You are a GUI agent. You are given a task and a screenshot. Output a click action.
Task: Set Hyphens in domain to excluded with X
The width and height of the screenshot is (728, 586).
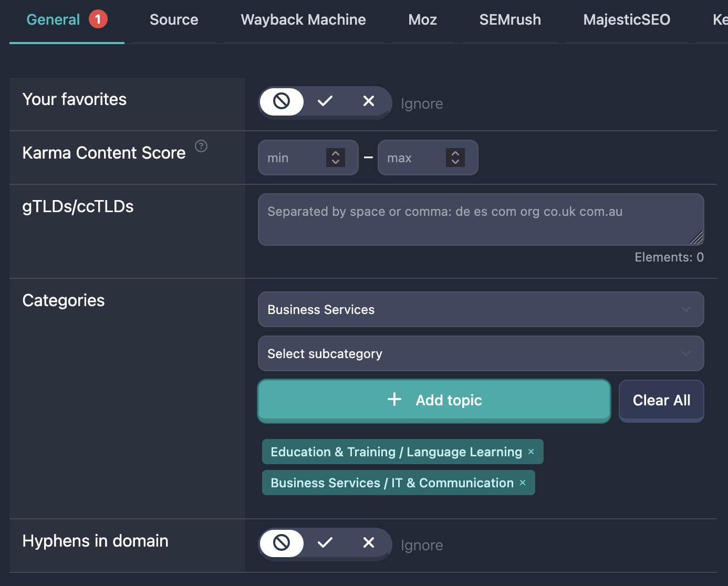click(x=368, y=543)
